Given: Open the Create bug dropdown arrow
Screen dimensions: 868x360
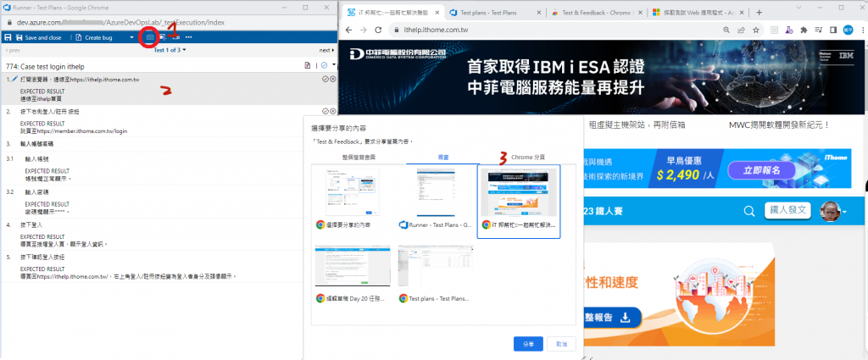Looking at the screenshot, I should [131, 37].
